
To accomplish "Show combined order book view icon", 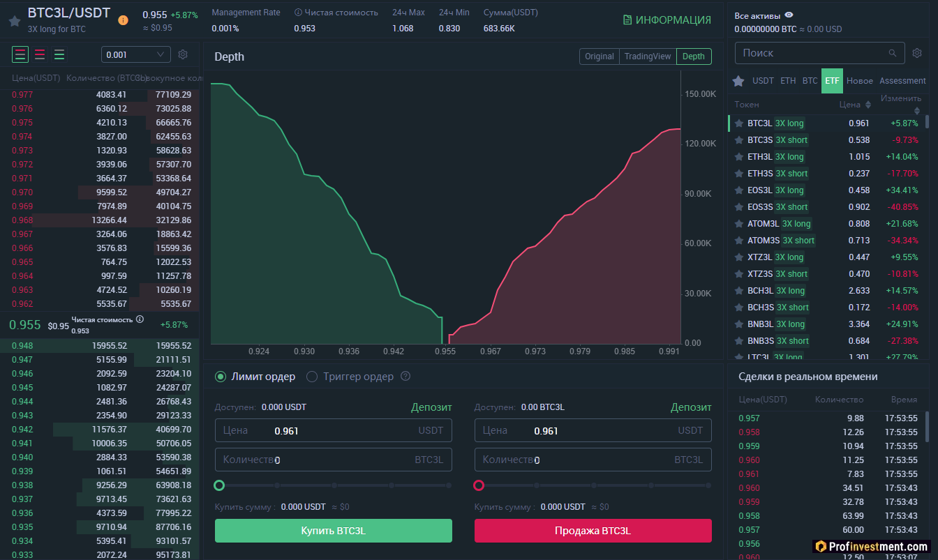I will point(20,54).
